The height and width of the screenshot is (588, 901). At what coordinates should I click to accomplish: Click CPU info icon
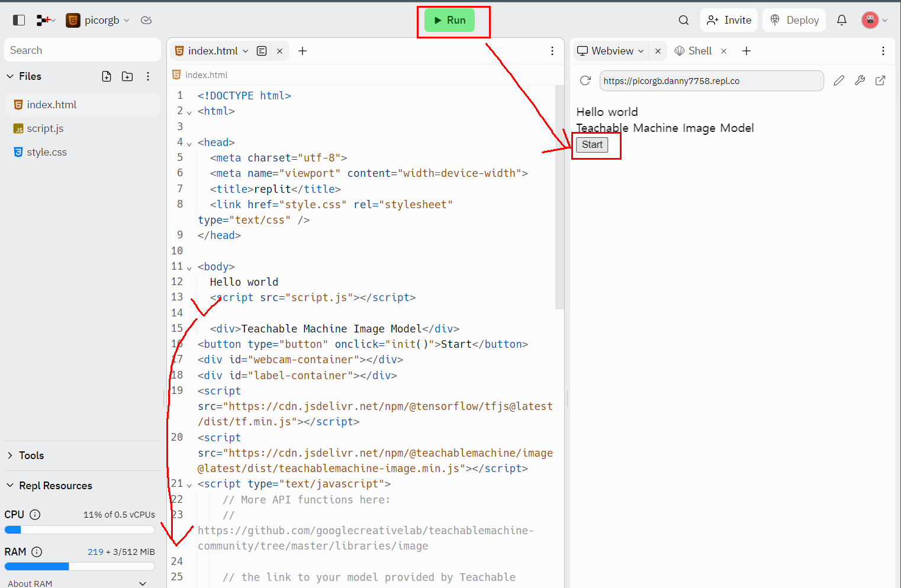point(35,515)
